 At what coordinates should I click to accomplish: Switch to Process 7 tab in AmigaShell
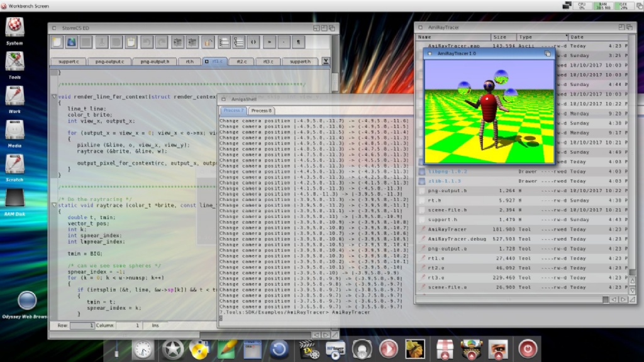pos(234,111)
